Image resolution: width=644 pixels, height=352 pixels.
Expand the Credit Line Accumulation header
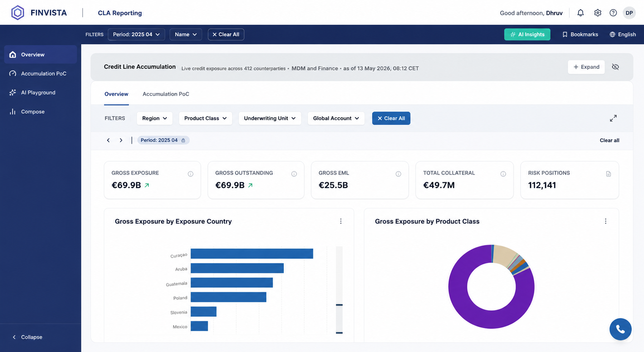pos(586,67)
